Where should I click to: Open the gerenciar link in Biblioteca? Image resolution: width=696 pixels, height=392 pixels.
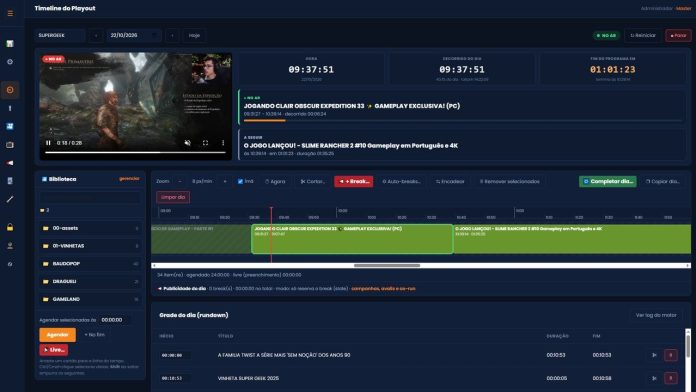129,179
